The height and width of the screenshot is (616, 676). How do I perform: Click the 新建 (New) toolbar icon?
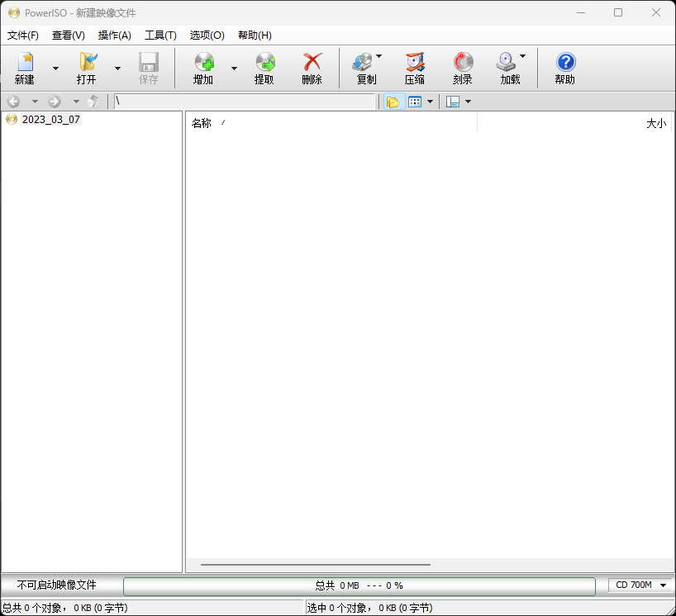pos(25,62)
